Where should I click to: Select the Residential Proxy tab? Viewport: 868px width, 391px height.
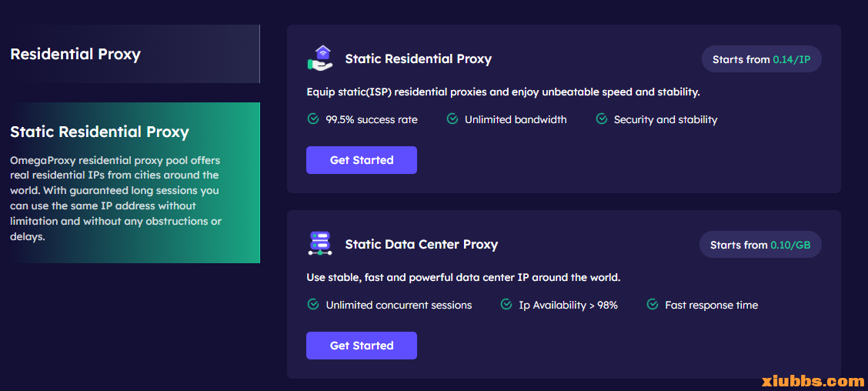point(75,55)
